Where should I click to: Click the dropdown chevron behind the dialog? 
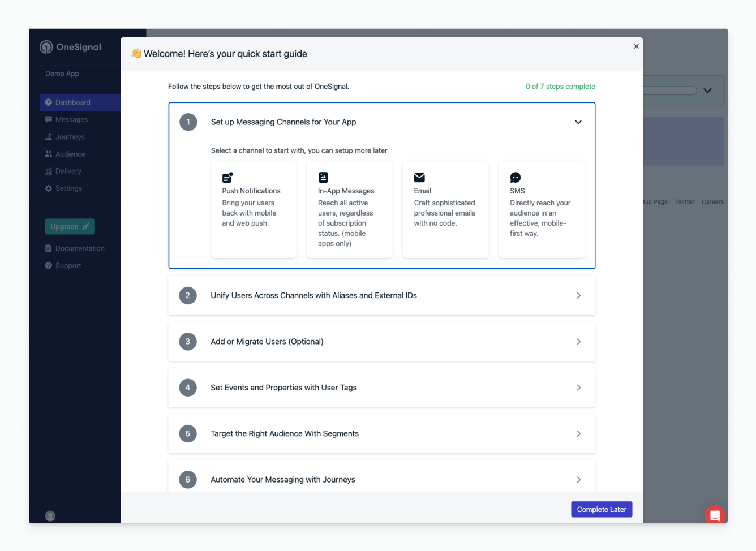coord(707,91)
